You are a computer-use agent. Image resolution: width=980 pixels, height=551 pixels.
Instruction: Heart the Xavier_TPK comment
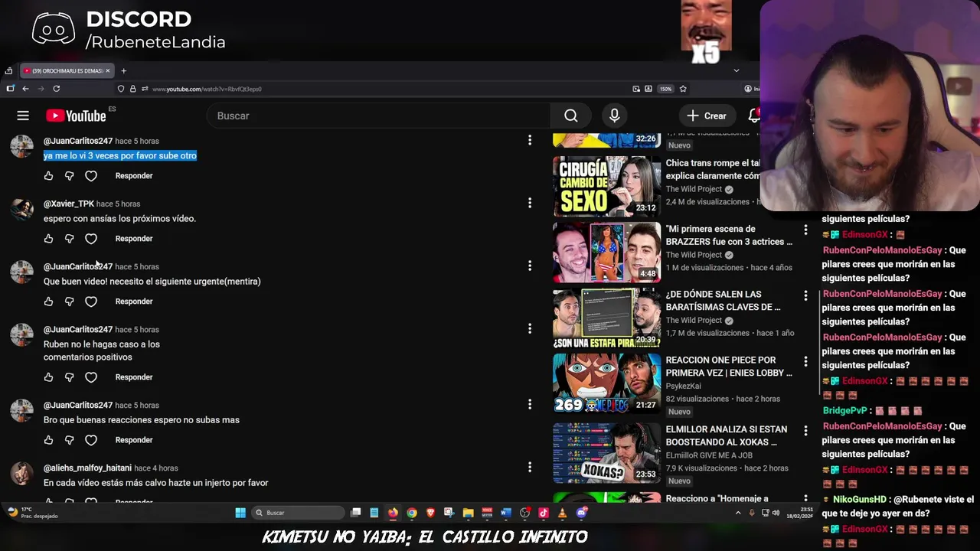pos(91,239)
